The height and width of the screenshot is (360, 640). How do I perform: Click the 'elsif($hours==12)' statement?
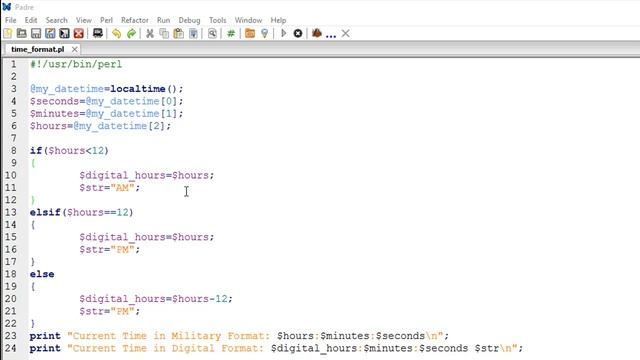pos(82,212)
